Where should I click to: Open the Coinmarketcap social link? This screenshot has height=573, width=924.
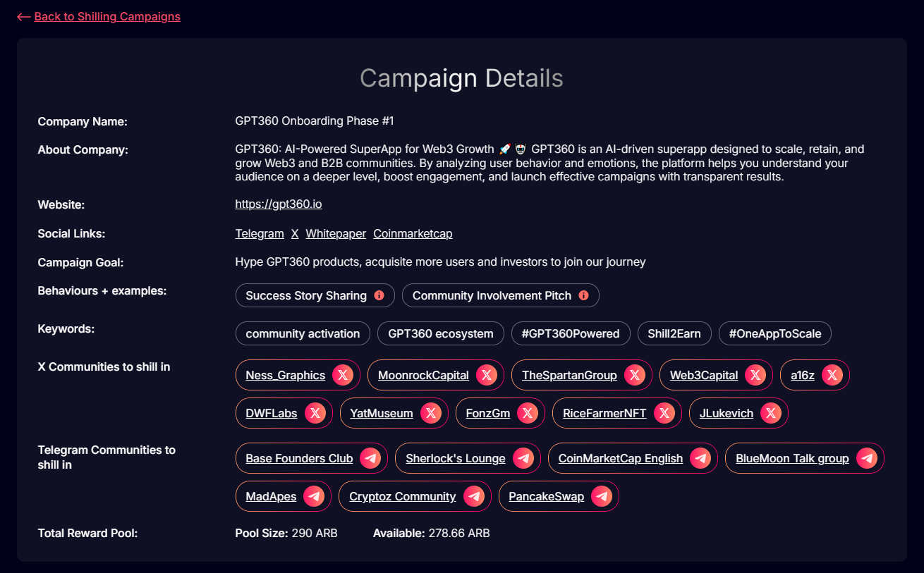[413, 233]
